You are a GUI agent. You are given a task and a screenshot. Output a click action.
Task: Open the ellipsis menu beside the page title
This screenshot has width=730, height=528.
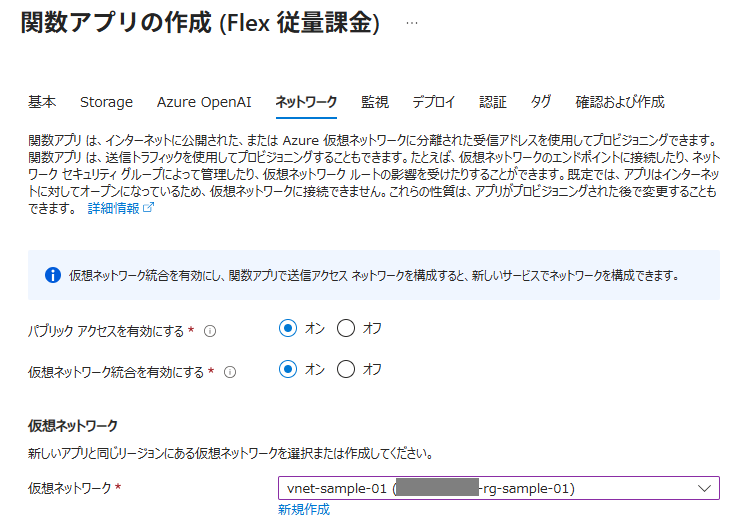coord(412,23)
